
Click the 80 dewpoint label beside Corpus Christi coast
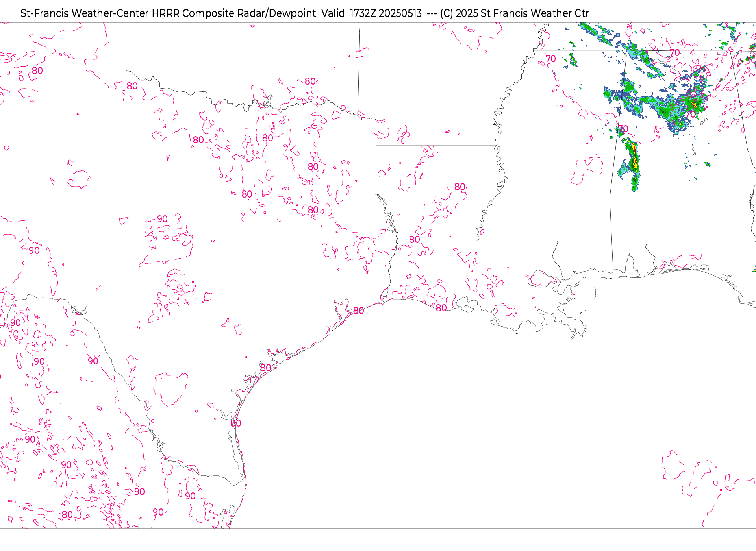coord(235,423)
